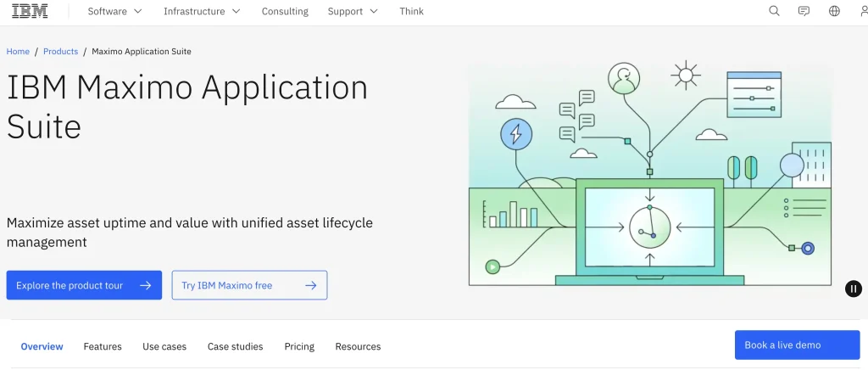Click the IBM Maximo Application Suite heading
Viewport: 868px width, 370px height.
click(x=187, y=107)
